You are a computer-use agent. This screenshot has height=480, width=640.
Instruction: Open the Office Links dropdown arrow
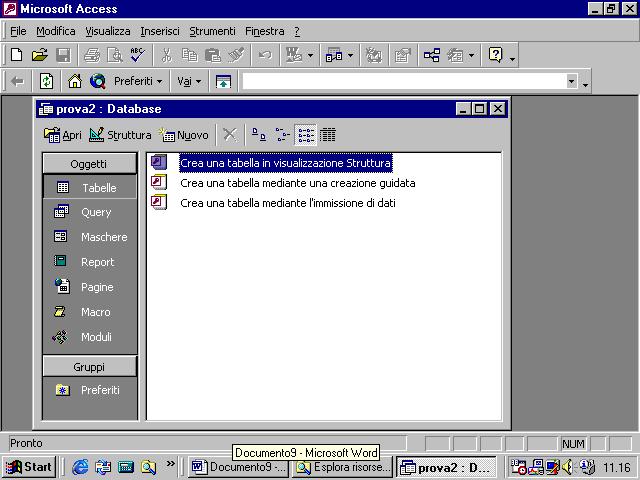(x=311, y=55)
